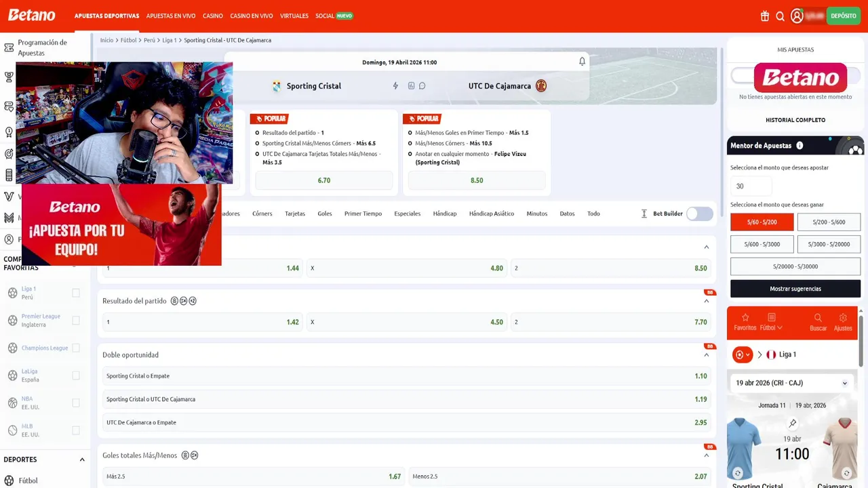The height and width of the screenshot is (488, 868).
Task: Click the refresh icon on Sporting Cristal jersey
Action: click(738, 473)
